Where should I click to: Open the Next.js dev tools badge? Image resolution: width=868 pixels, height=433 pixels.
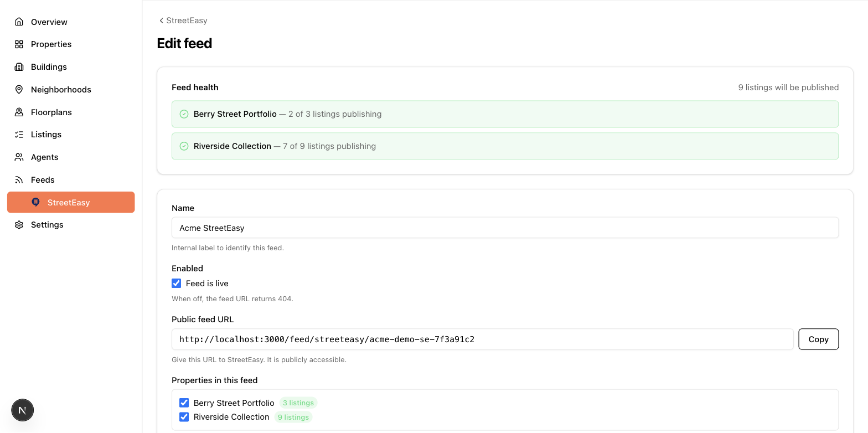(x=23, y=410)
